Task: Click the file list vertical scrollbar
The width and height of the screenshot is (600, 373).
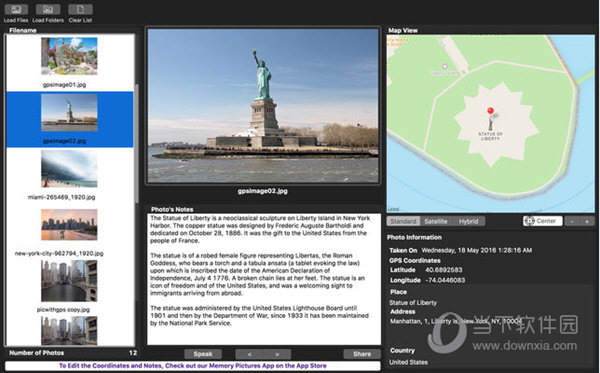Action: (x=137, y=142)
